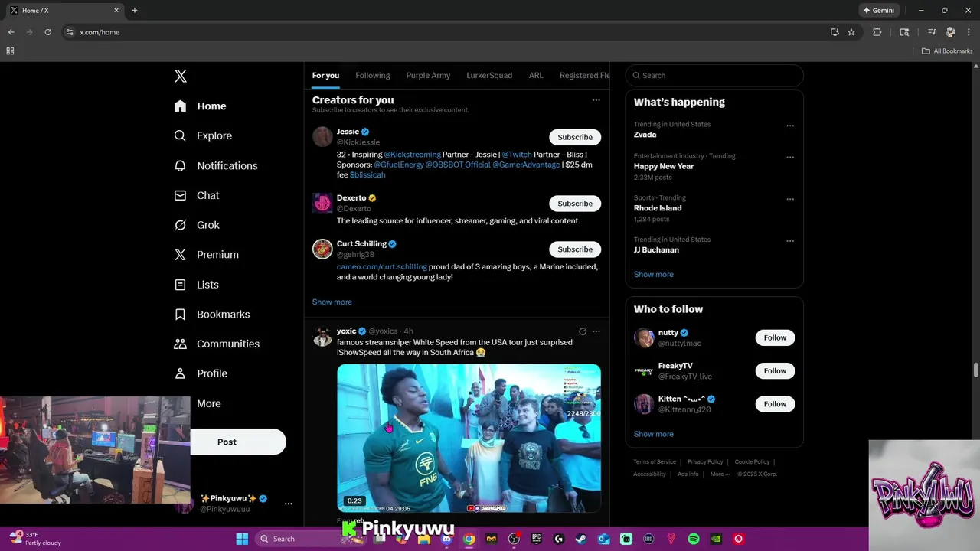
Task: Open Epic Games launcher from taskbar
Action: coord(537,539)
